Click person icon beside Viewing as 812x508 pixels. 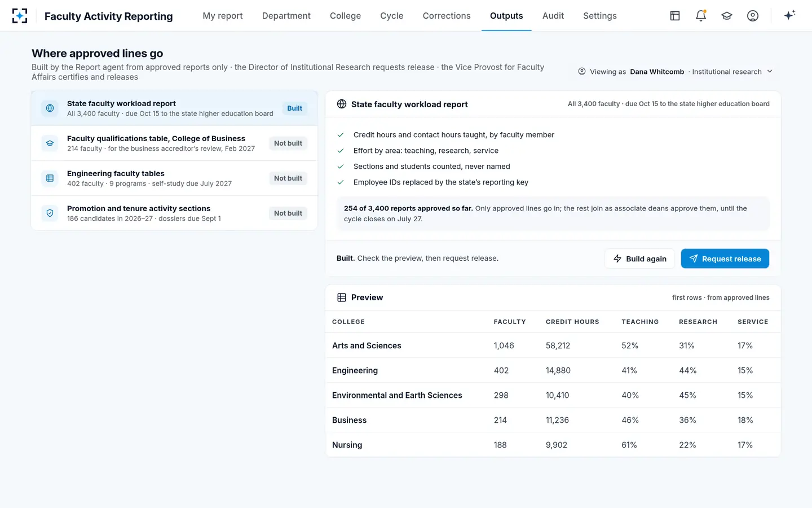[582, 72]
